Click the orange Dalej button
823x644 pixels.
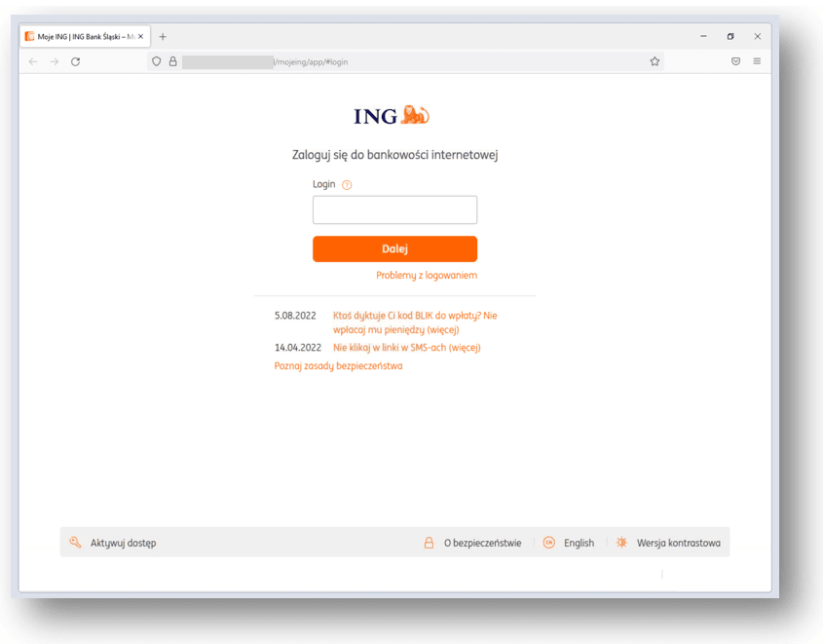pyautogui.click(x=394, y=248)
